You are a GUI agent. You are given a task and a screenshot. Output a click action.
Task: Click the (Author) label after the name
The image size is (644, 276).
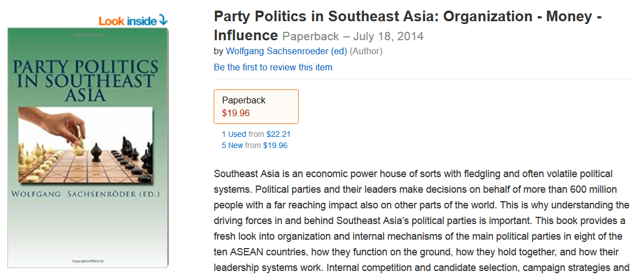366,51
